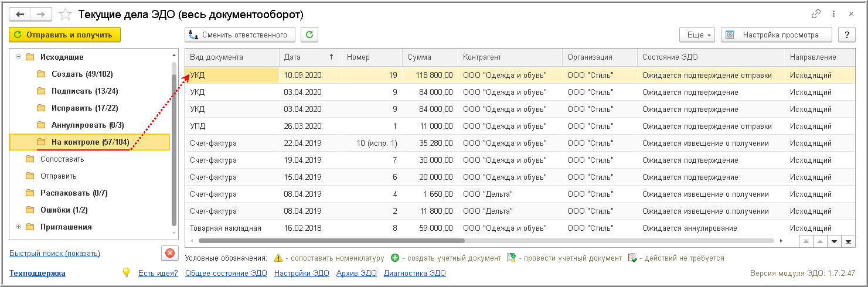
Task: Expand the Приглашения tree node
Action: coord(18,227)
